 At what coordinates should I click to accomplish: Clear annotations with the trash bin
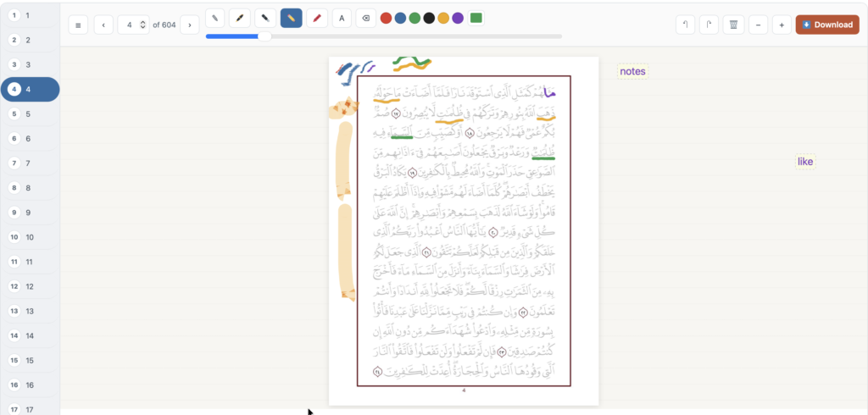(x=733, y=25)
